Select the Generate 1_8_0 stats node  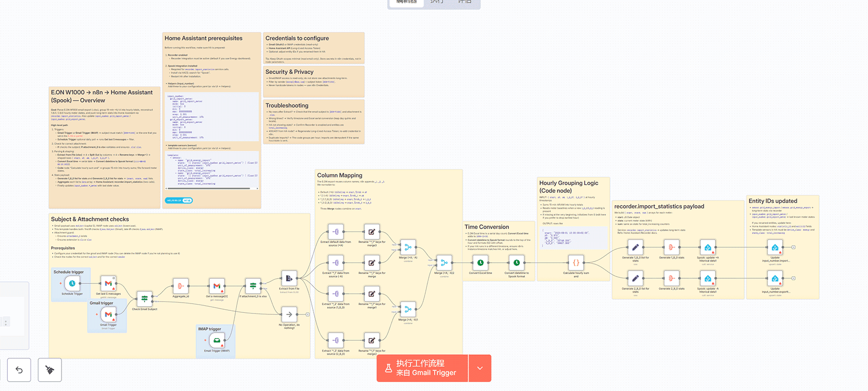click(x=671, y=247)
